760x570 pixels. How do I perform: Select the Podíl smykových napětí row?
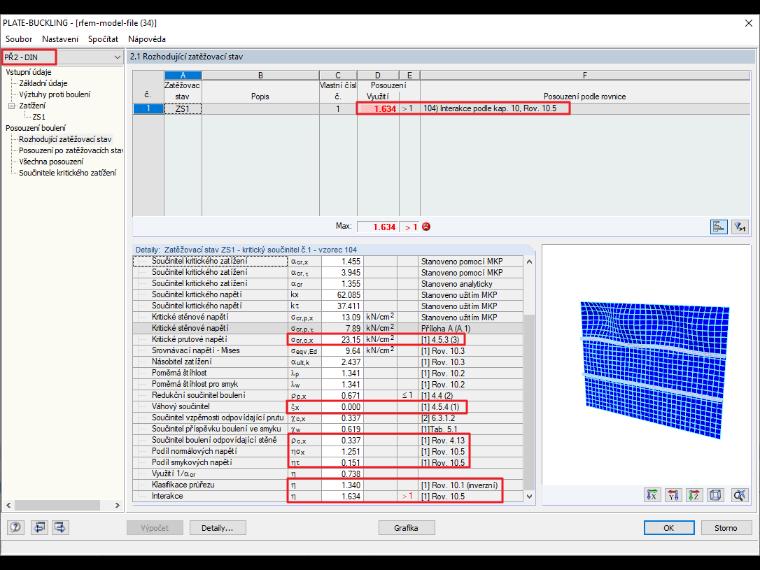coord(328,462)
